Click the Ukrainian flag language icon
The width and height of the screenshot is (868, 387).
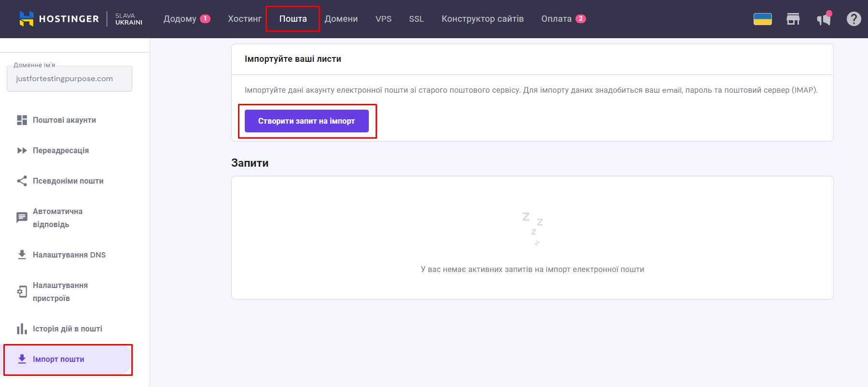[x=762, y=19]
